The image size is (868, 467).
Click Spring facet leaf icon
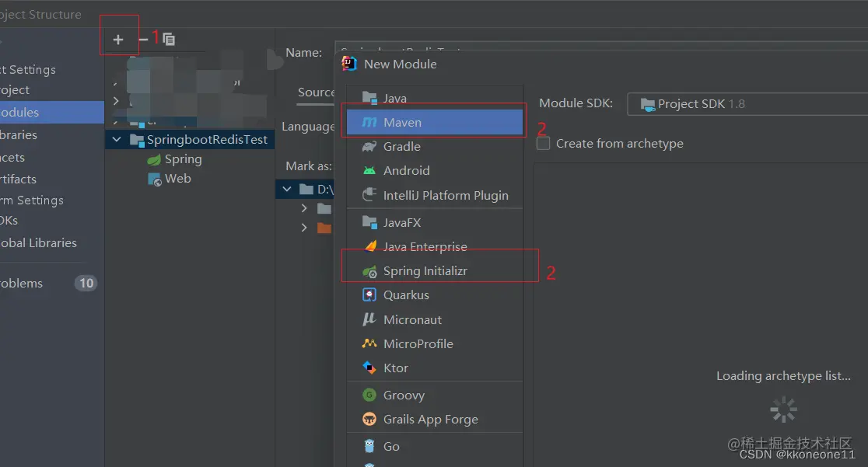coord(154,159)
